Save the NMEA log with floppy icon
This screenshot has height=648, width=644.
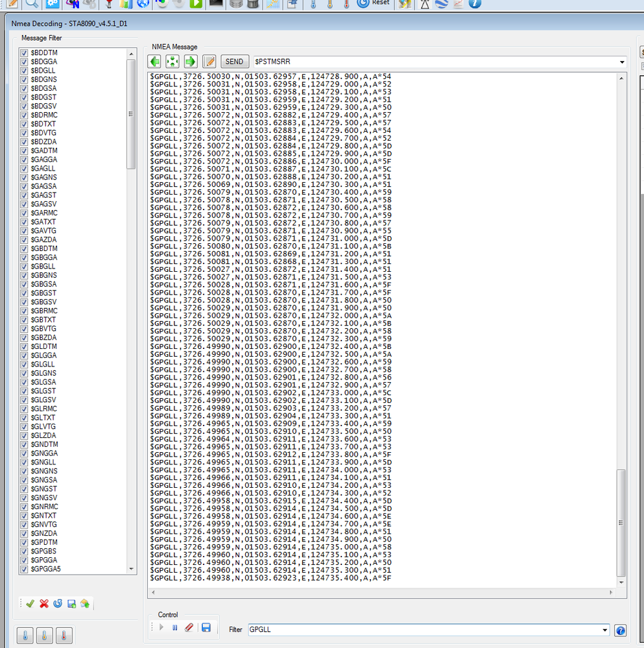(x=206, y=627)
